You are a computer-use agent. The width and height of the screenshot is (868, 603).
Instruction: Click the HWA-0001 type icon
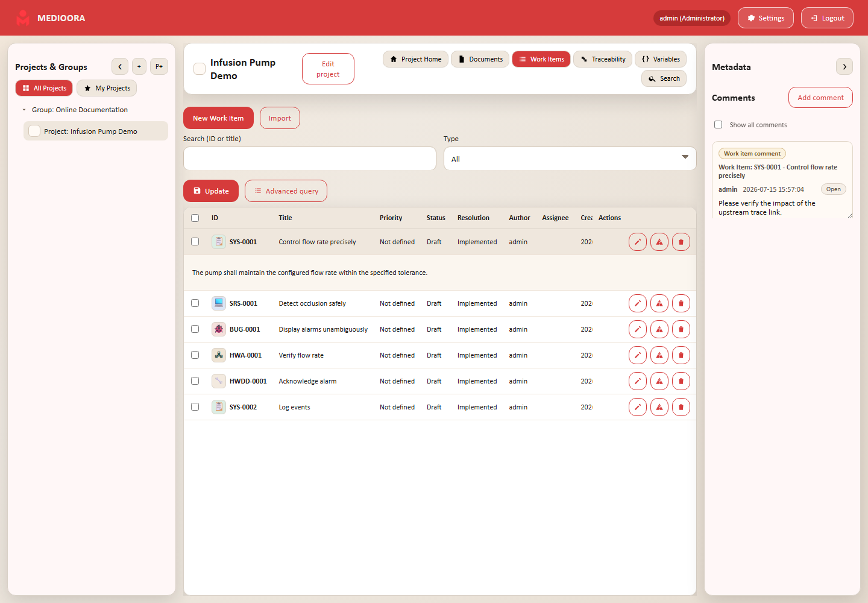pyautogui.click(x=219, y=355)
